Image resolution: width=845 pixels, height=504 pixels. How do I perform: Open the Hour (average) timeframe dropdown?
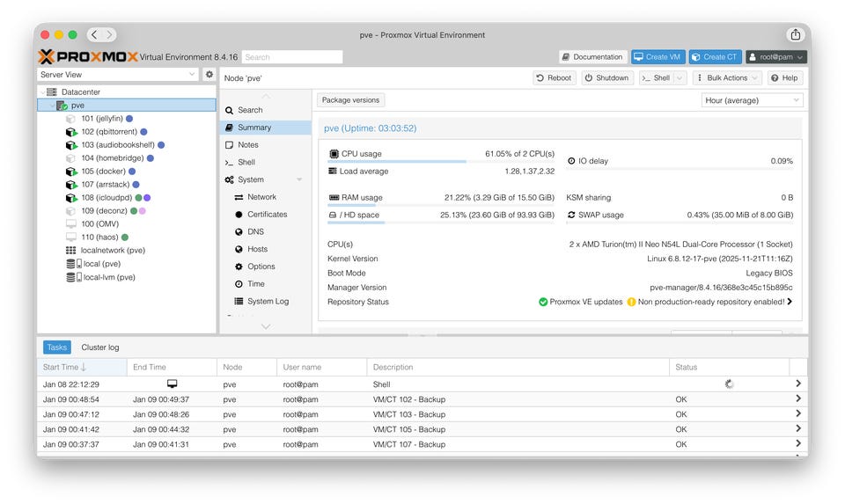753,100
